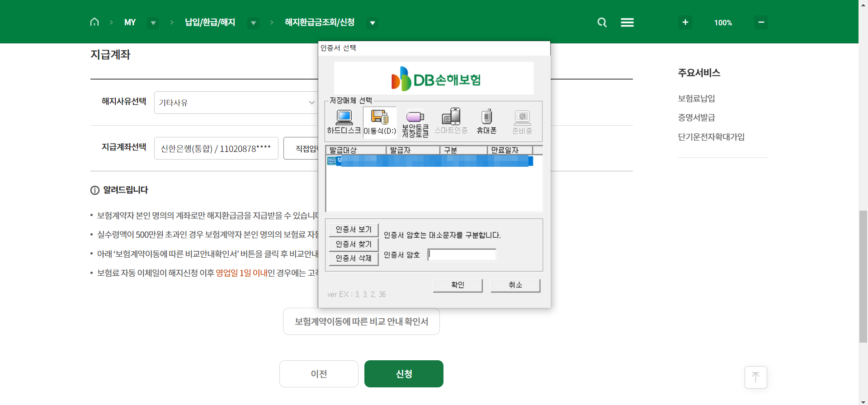
Task: Click the scroll-to-top arrow button
Action: [x=755, y=377]
